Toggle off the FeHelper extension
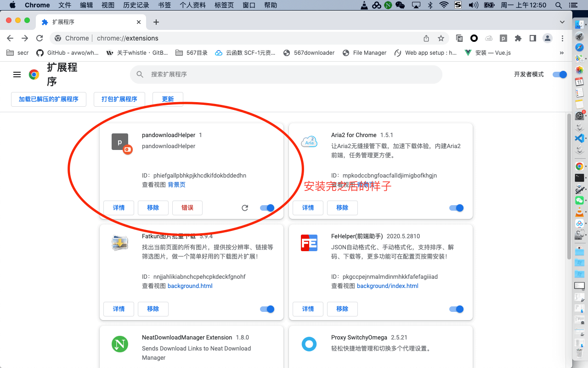The width and height of the screenshot is (588, 368). [457, 309]
